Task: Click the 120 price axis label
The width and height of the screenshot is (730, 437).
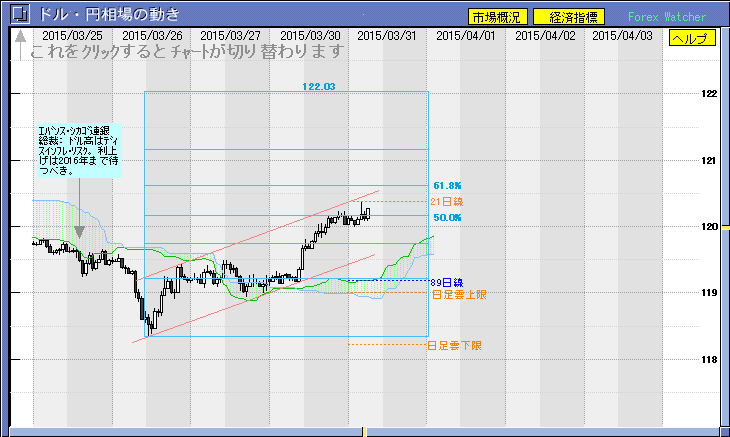Action: tap(709, 227)
